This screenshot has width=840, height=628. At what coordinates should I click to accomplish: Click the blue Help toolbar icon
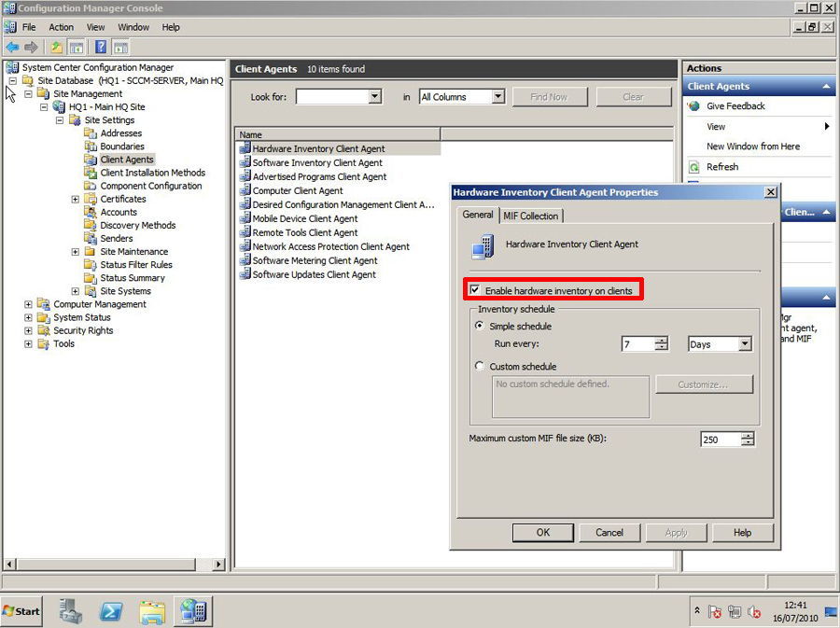(101, 47)
